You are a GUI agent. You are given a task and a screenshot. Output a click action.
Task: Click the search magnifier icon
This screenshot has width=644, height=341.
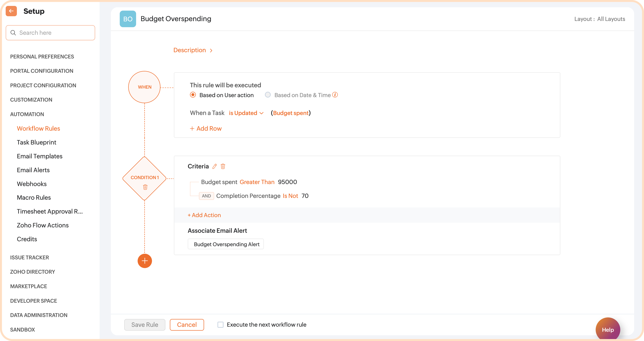click(x=13, y=33)
